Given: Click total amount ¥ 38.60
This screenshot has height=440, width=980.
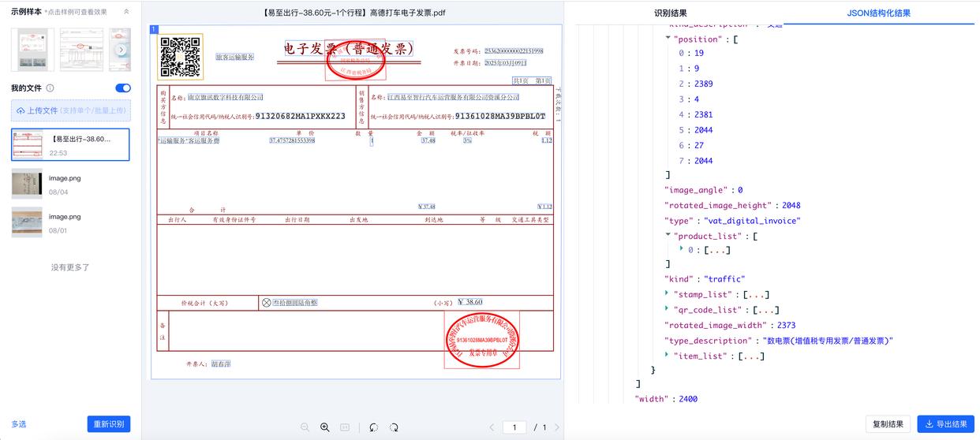Looking at the screenshot, I should pos(469,302).
